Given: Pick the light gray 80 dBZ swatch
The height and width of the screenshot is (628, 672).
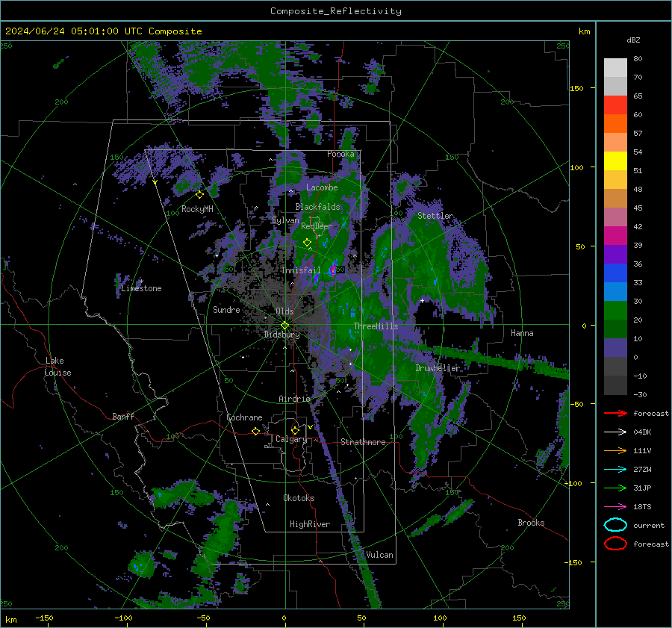Looking at the screenshot, I should [x=615, y=68].
